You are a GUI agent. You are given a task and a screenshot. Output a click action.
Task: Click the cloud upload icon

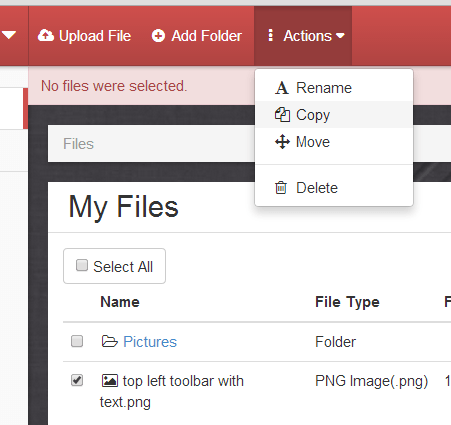[46, 35]
